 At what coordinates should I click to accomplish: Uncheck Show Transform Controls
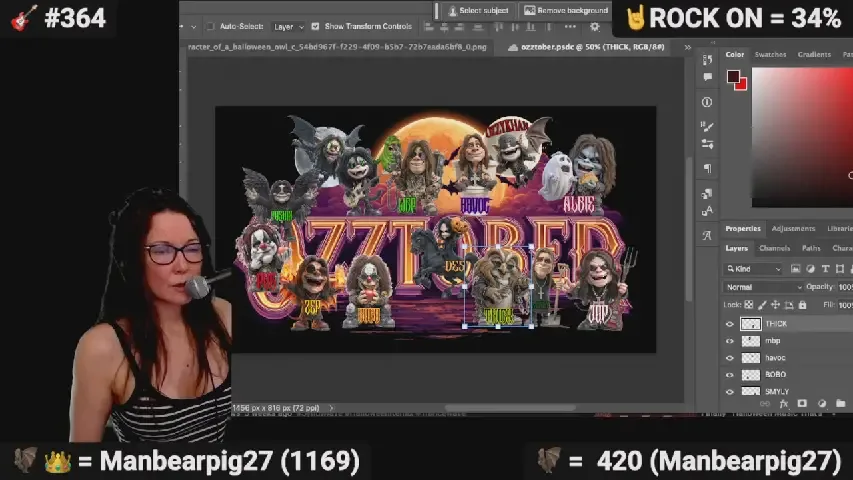tap(316, 27)
